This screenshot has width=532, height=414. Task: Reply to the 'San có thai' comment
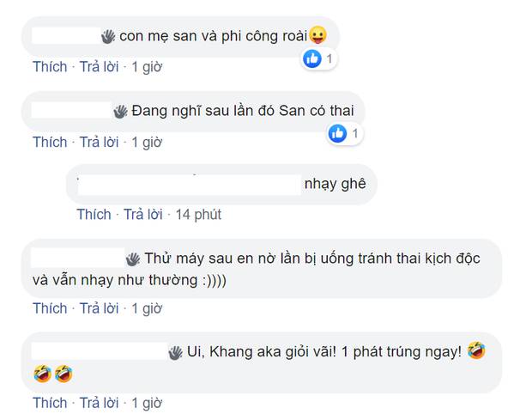100,142
